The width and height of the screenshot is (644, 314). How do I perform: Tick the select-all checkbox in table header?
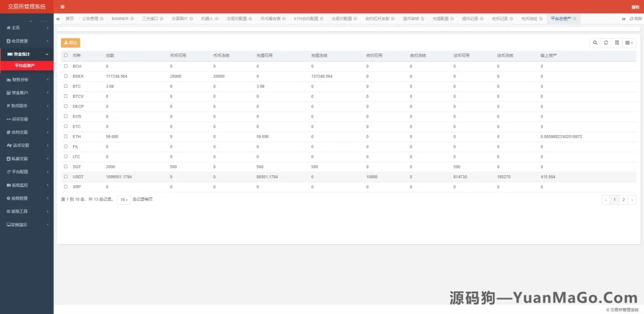tap(65, 55)
